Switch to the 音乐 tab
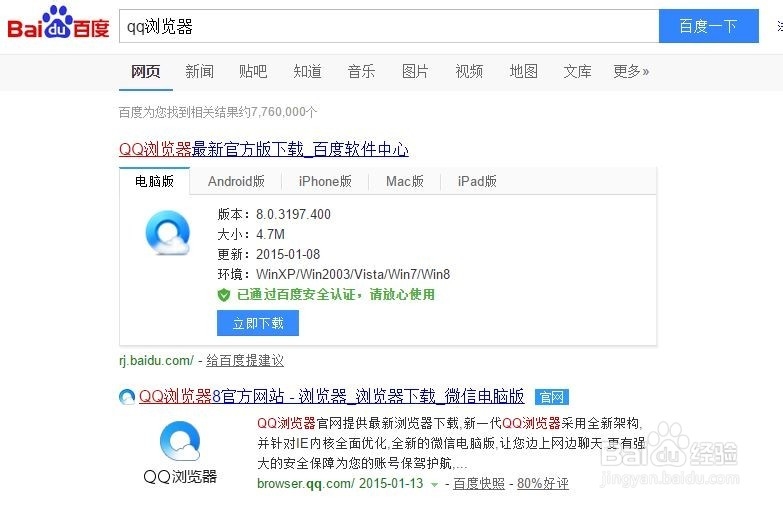Screen dimensions: 783x505 pyautogui.click(x=361, y=71)
